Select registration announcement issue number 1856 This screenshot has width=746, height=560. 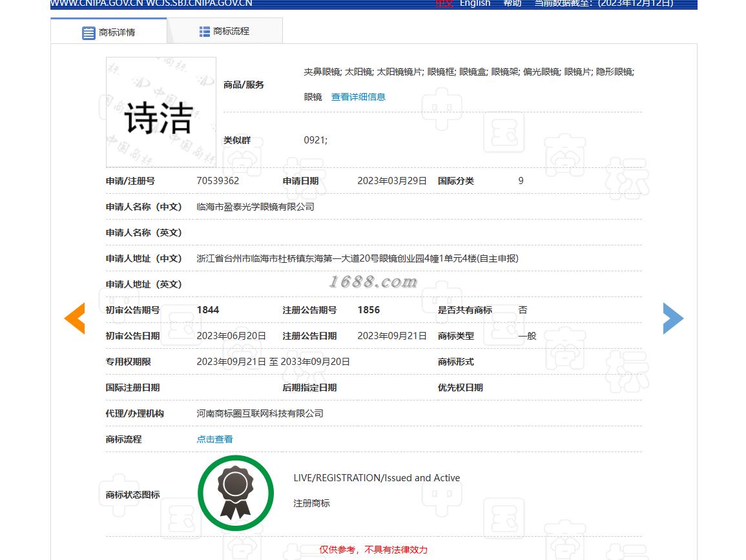pyautogui.click(x=369, y=310)
